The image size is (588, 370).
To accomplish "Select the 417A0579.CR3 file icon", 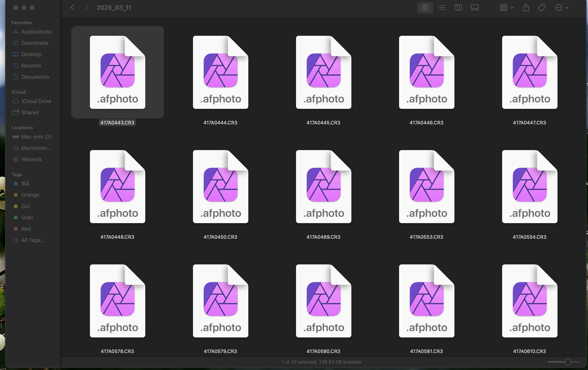I will [x=220, y=301].
